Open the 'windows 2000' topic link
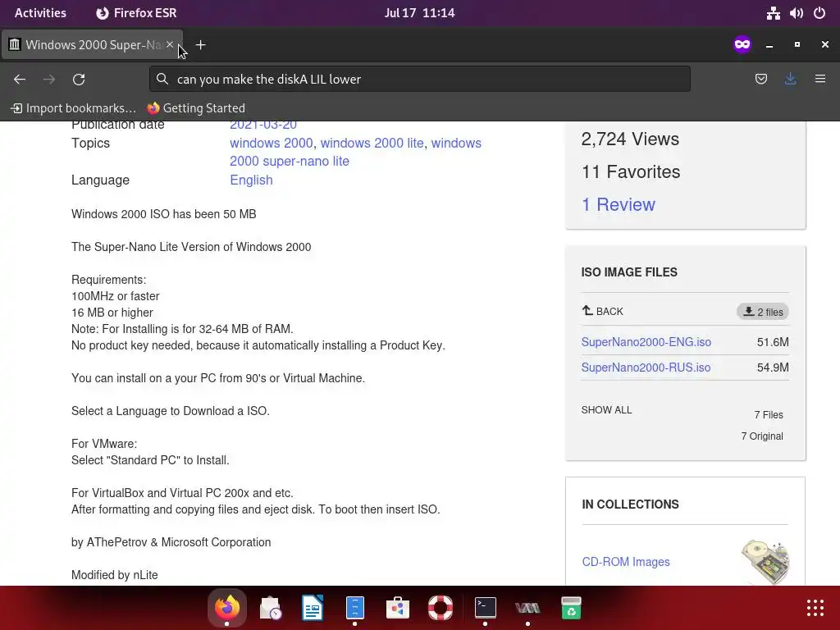This screenshot has width=840, height=630. point(271,143)
